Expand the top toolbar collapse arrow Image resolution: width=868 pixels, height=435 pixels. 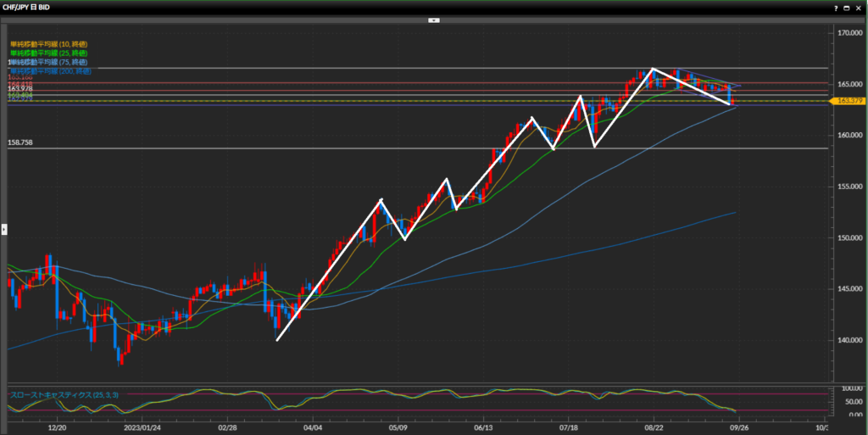(434, 19)
